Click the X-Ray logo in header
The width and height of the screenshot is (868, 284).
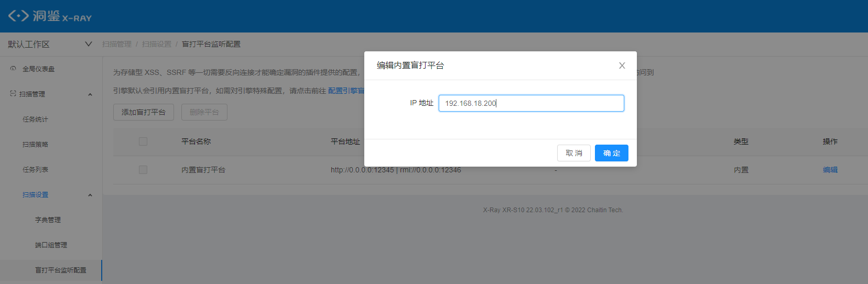pos(50,16)
